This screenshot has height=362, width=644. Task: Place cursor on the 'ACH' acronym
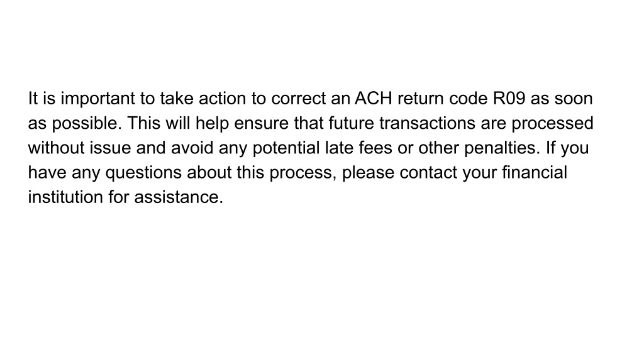tap(374, 99)
